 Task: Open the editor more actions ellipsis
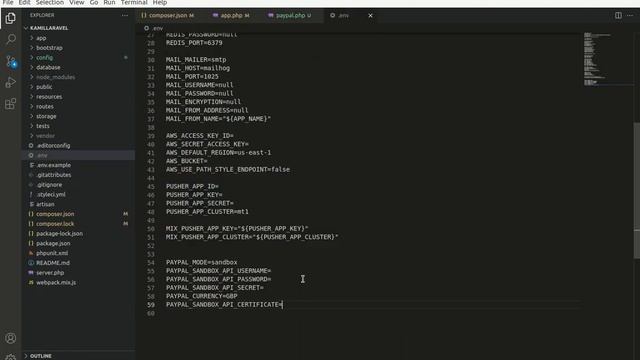(630, 16)
